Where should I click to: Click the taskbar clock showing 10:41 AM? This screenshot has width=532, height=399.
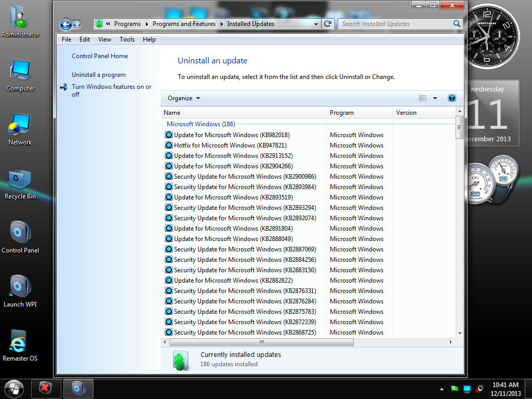point(505,389)
